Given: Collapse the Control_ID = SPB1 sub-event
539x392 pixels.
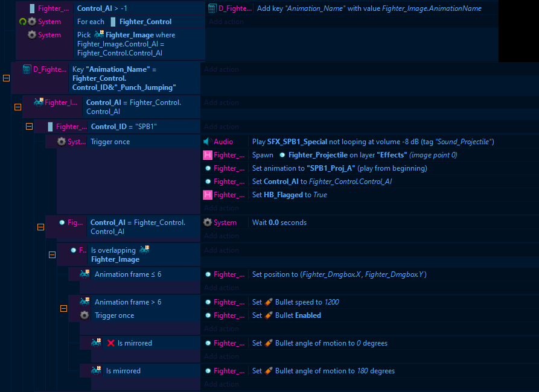Looking at the screenshot, I should coord(29,127).
